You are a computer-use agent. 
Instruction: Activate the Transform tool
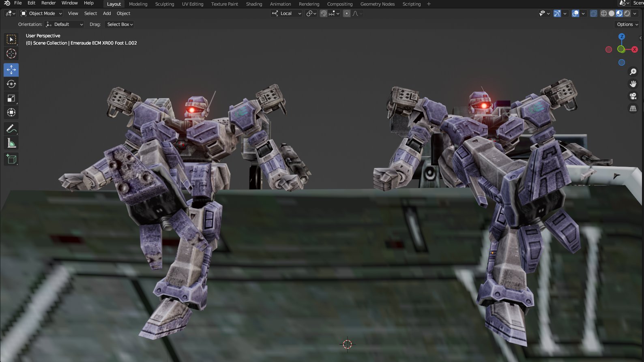11,112
